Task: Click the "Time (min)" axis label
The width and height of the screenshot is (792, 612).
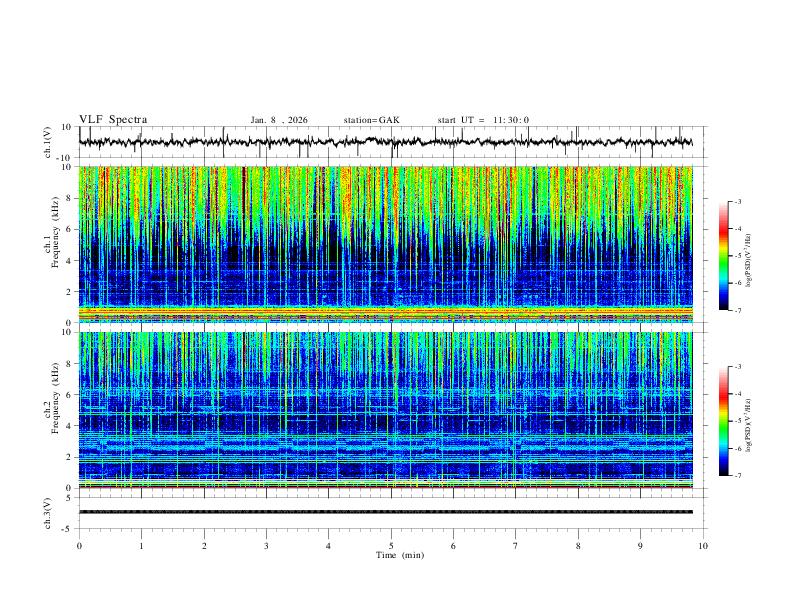Action: click(400, 555)
